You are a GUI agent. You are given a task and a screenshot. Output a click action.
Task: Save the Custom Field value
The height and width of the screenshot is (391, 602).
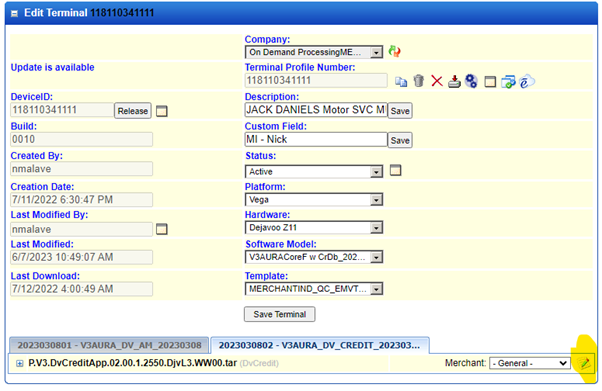tap(400, 141)
